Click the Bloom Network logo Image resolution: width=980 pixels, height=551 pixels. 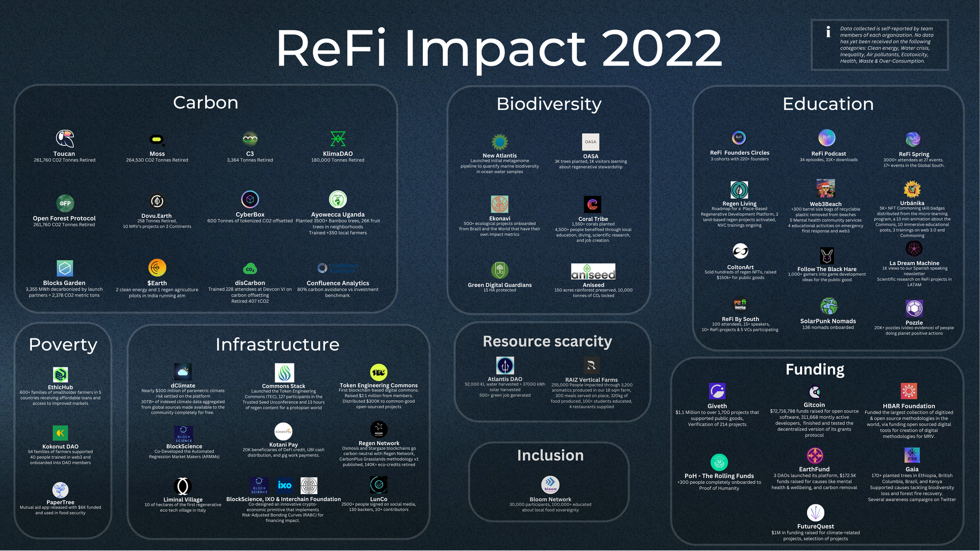coord(550,484)
